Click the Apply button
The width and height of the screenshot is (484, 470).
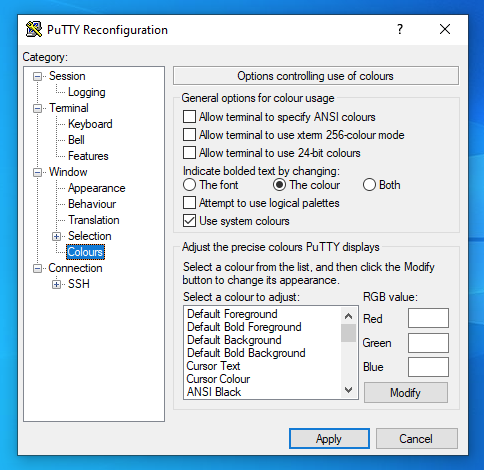[329, 439]
